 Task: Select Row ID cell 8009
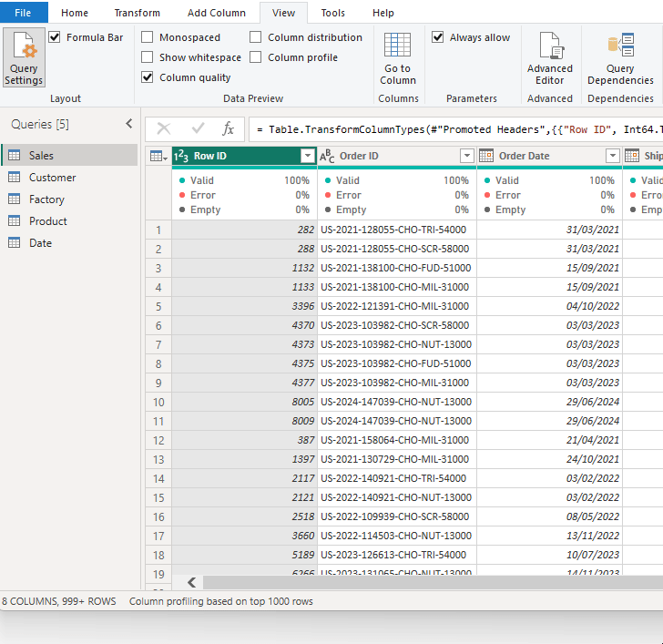[244, 421]
